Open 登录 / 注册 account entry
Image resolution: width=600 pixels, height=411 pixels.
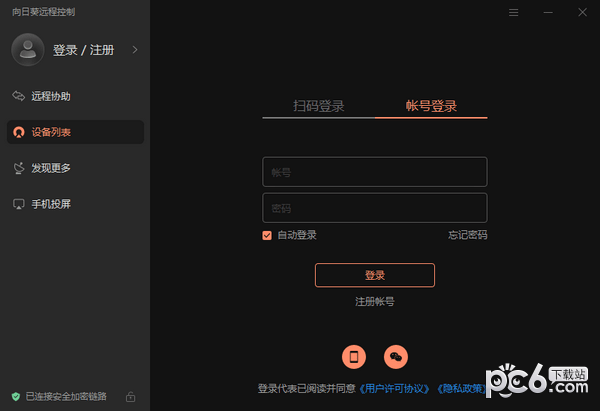click(83, 50)
